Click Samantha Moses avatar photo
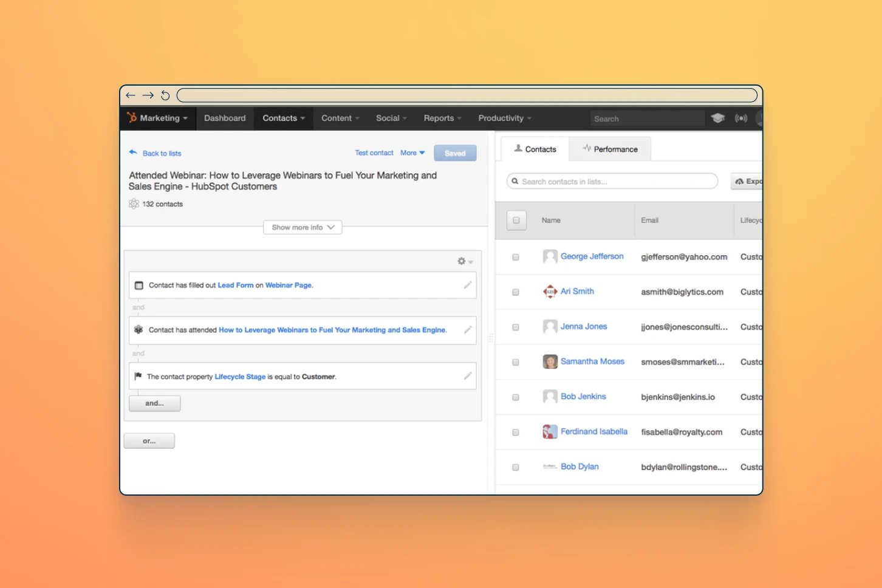 click(x=550, y=362)
